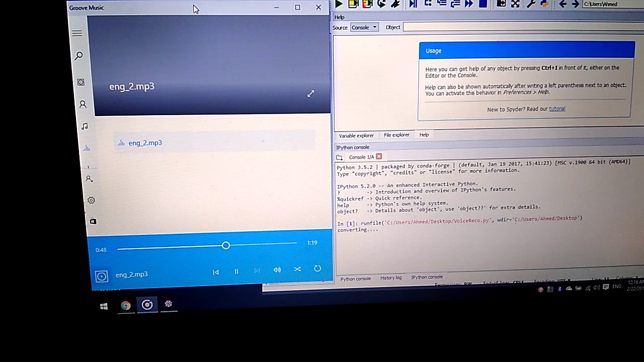Open the Groove Music hamburger menu
The image size is (644, 362).
(77, 33)
